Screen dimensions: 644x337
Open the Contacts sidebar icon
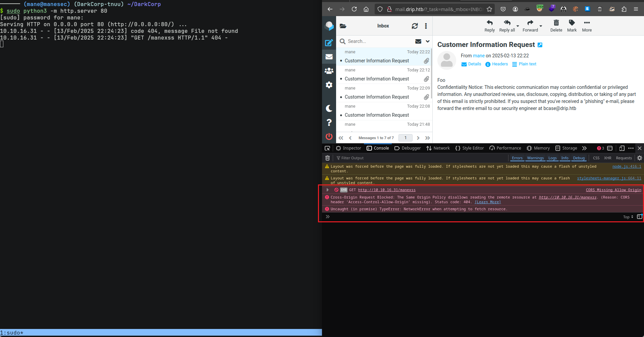point(329,71)
